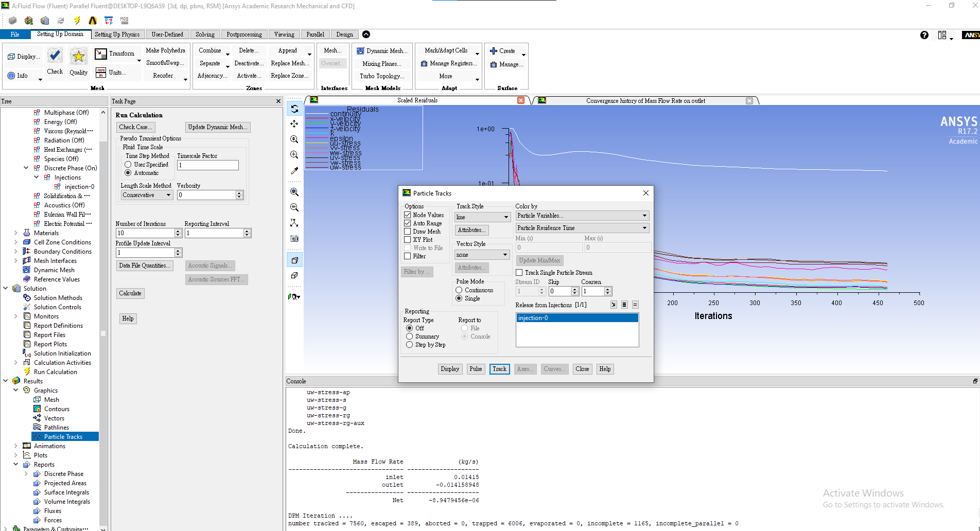Collapse the Reports tree node
Image resolution: width=980 pixels, height=531 pixels.
point(15,464)
